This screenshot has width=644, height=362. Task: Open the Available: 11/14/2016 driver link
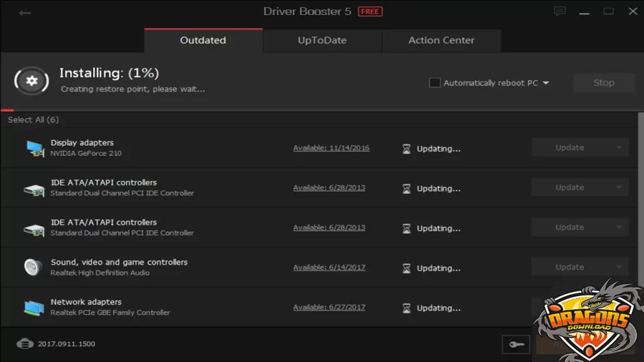(331, 148)
